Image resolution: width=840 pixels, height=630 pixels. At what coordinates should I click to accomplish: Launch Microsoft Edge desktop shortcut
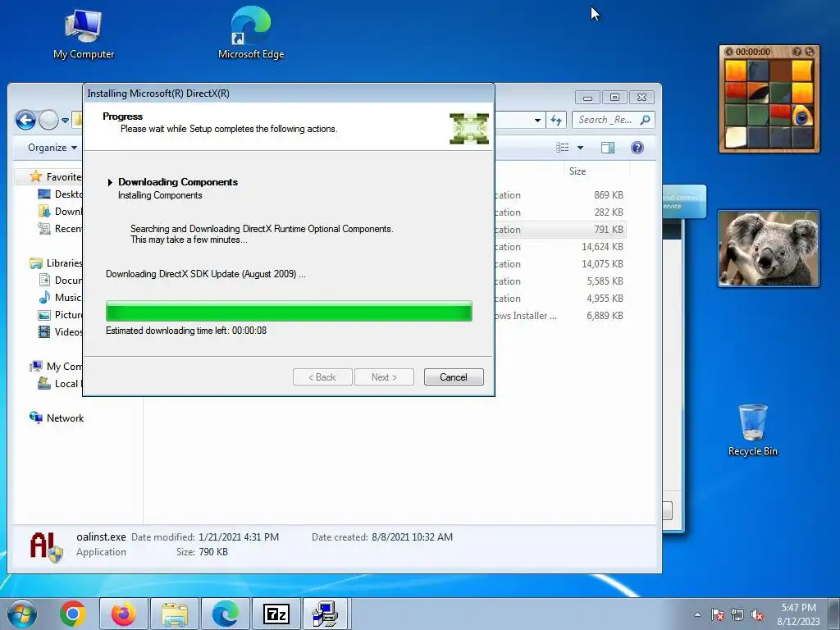[251, 33]
